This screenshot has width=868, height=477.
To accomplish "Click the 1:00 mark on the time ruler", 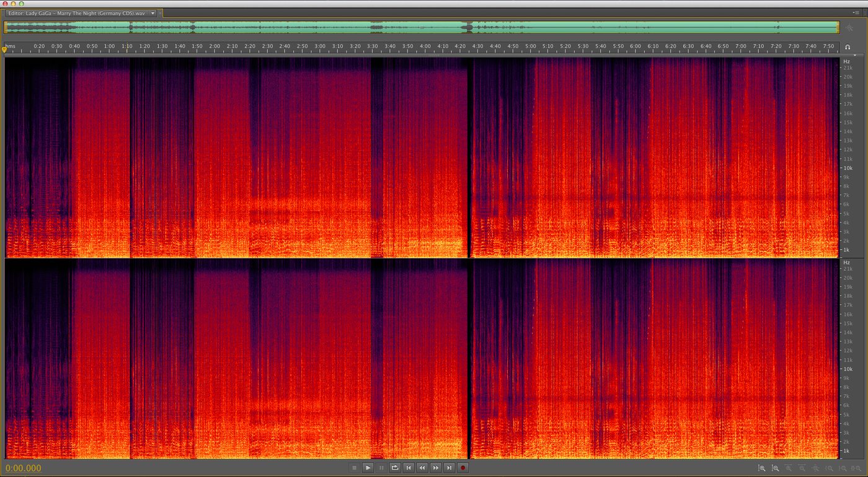I will pos(109,46).
